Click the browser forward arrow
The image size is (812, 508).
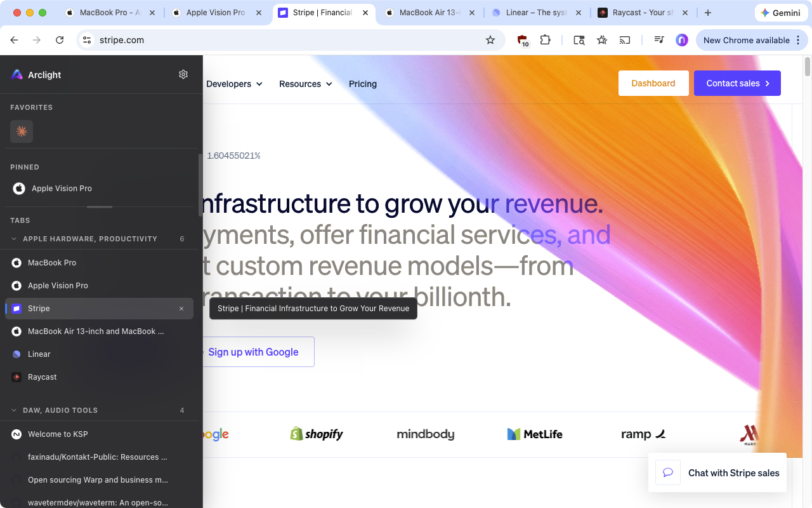pos(37,40)
